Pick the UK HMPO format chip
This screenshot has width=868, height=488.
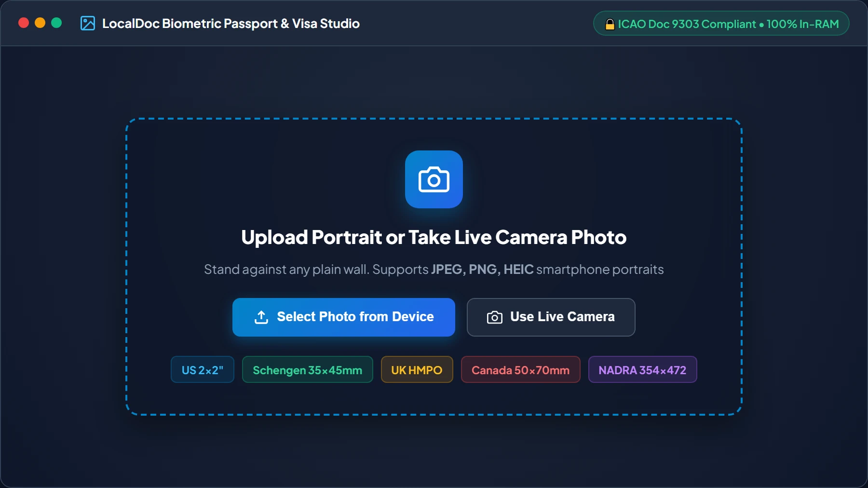pyautogui.click(x=417, y=370)
